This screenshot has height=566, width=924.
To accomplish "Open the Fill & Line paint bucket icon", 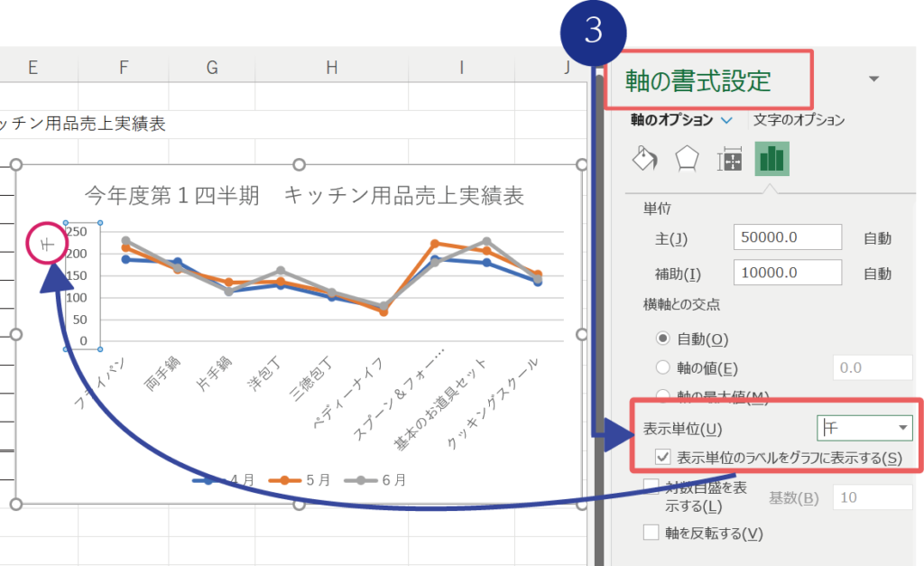I will click(x=643, y=159).
